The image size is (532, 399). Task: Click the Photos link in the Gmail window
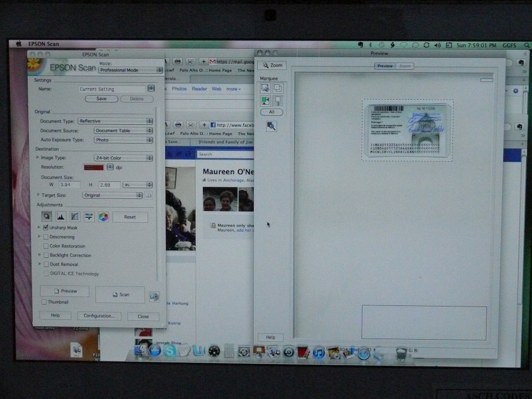[x=179, y=89]
